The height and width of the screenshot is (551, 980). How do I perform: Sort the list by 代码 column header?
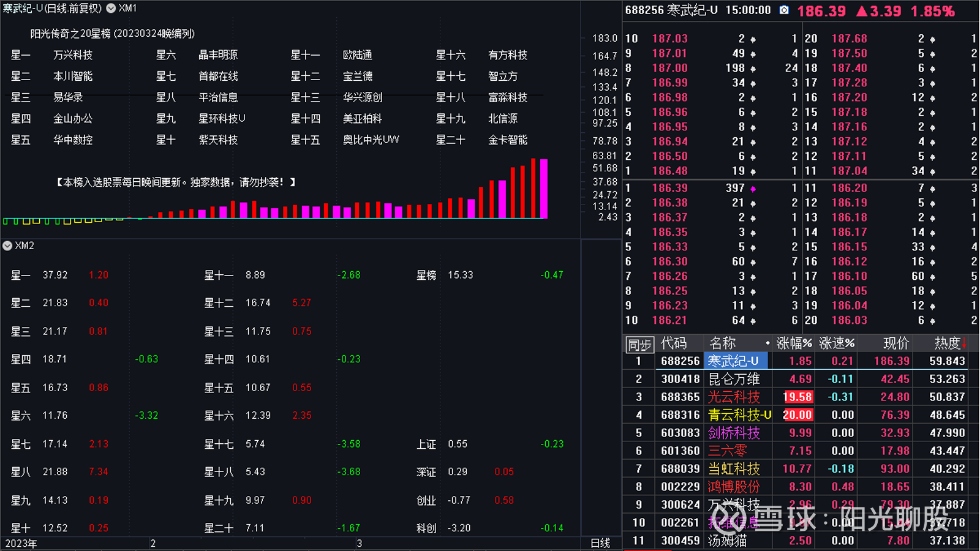(x=673, y=343)
